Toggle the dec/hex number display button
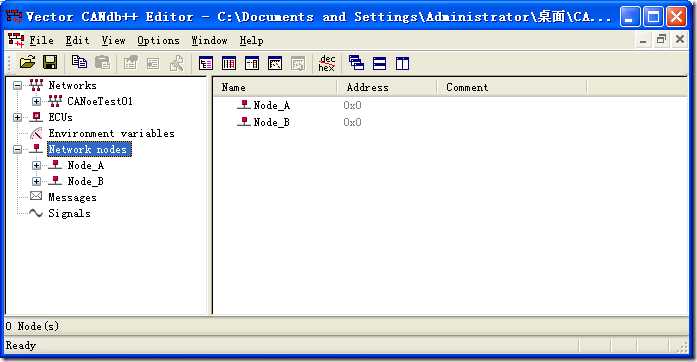This screenshot has width=697, height=362. pos(327,63)
